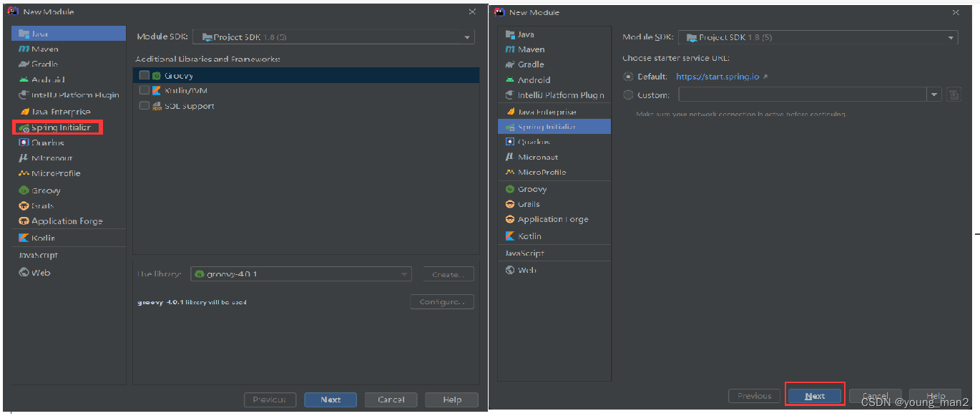Expand the Custom URL history dropdown arrow

point(934,95)
